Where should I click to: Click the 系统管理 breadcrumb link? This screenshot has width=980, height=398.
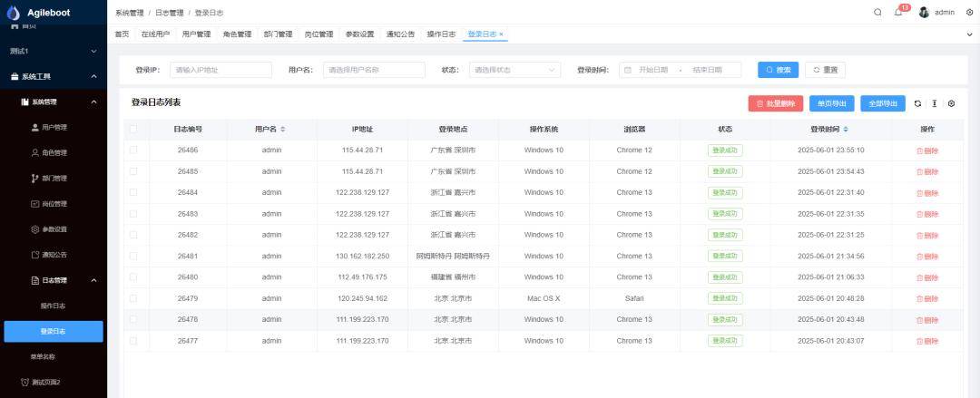[130, 13]
